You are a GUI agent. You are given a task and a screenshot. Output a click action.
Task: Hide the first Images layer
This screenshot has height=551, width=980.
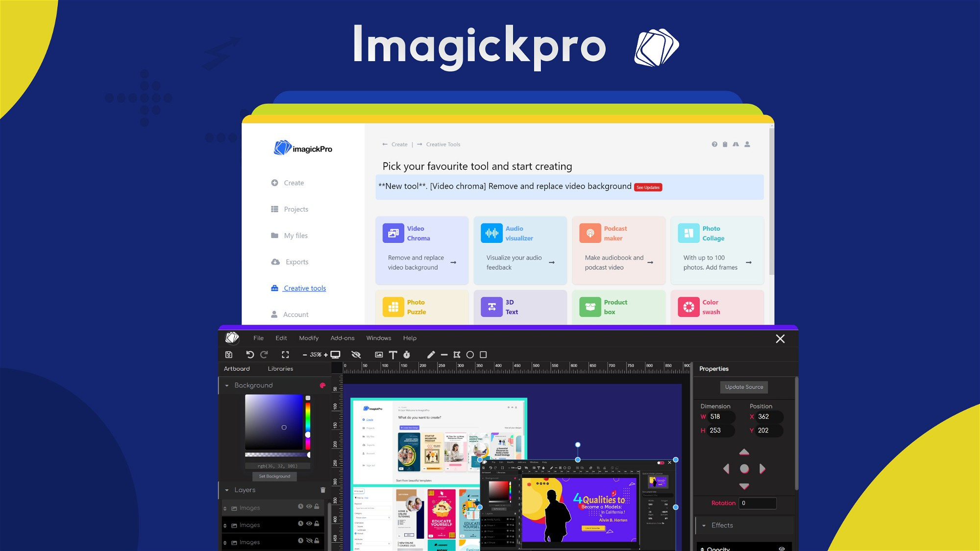[309, 507]
